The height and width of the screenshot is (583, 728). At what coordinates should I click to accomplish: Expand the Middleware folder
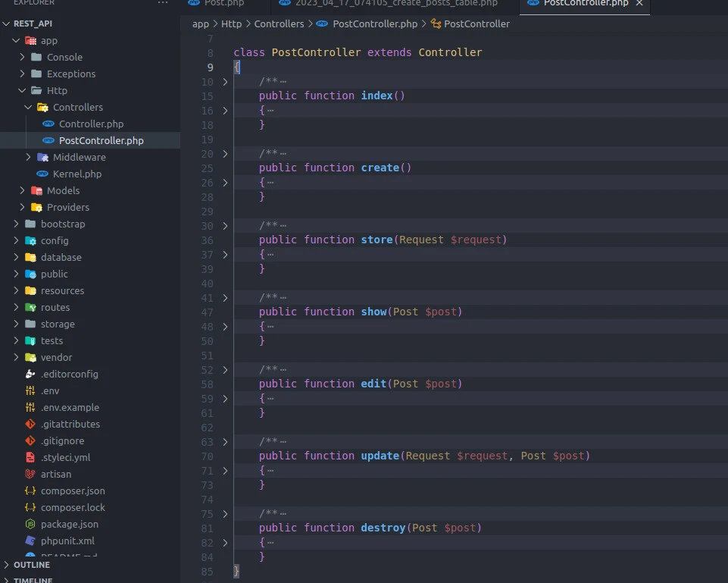29,157
